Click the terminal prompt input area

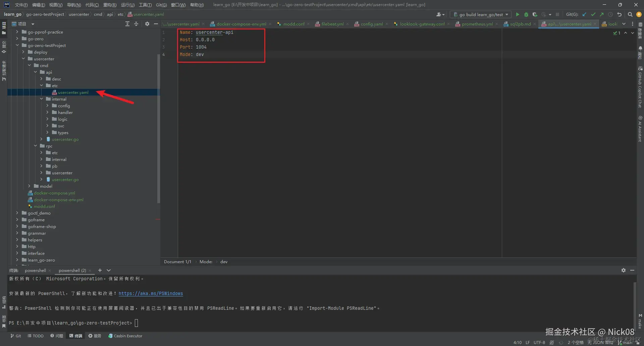tap(137, 323)
